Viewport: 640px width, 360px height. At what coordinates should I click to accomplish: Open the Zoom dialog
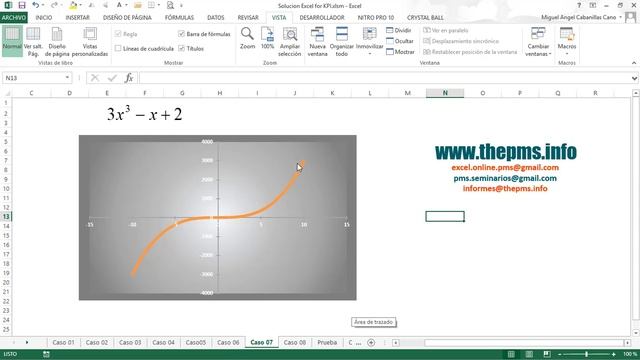click(247, 39)
